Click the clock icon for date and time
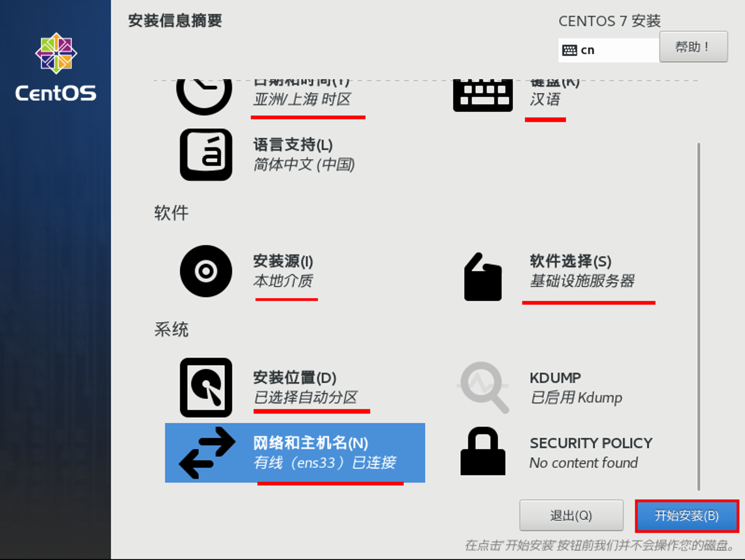The width and height of the screenshot is (745, 560). pos(204,95)
